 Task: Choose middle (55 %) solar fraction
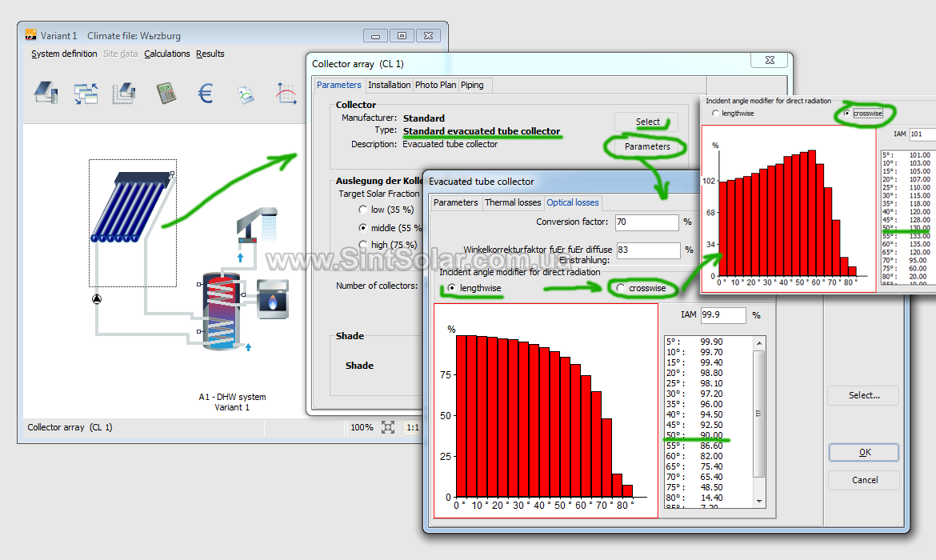(x=364, y=228)
